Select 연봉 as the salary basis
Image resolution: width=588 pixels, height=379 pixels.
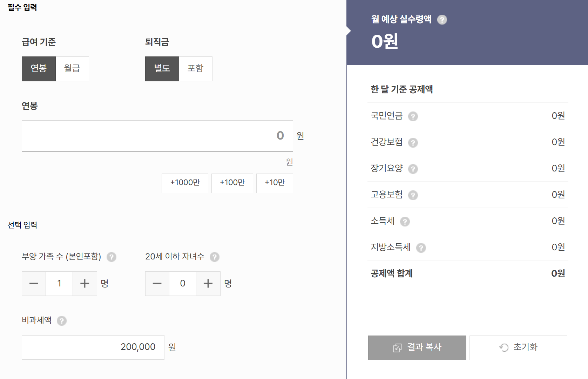click(x=39, y=69)
